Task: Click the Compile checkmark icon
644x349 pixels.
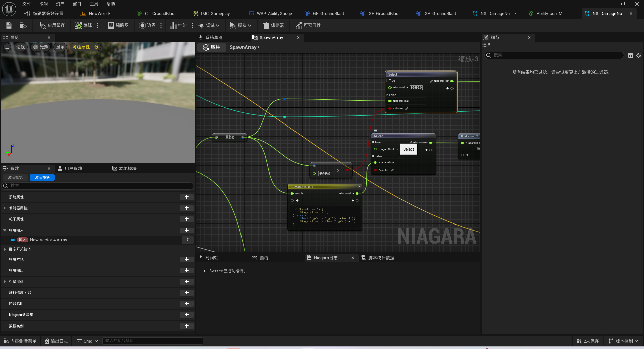Action: 78,26
